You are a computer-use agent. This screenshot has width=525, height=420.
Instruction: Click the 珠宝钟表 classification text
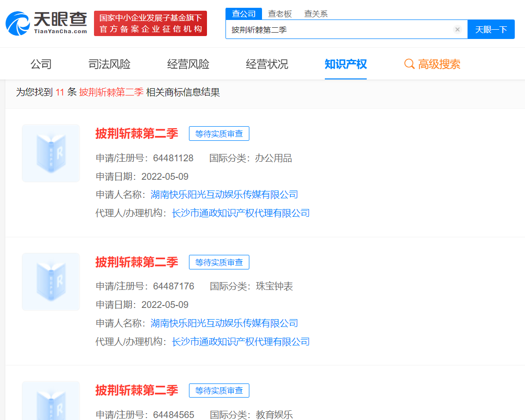pos(275,286)
